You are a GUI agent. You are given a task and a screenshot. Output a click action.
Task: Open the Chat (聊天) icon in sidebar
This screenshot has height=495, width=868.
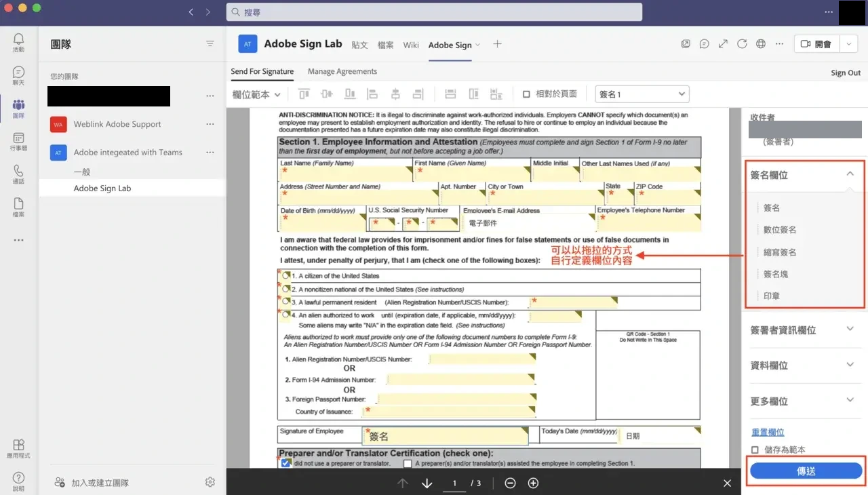click(18, 75)
